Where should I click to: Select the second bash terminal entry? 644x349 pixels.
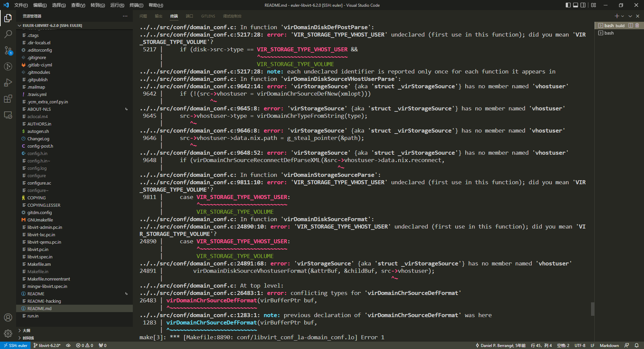619,33
